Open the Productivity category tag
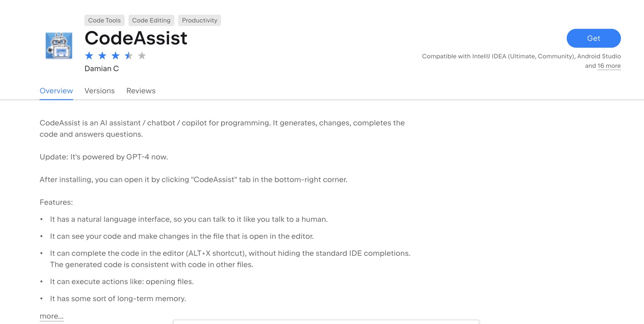644x324 pixels. (199, 20)
